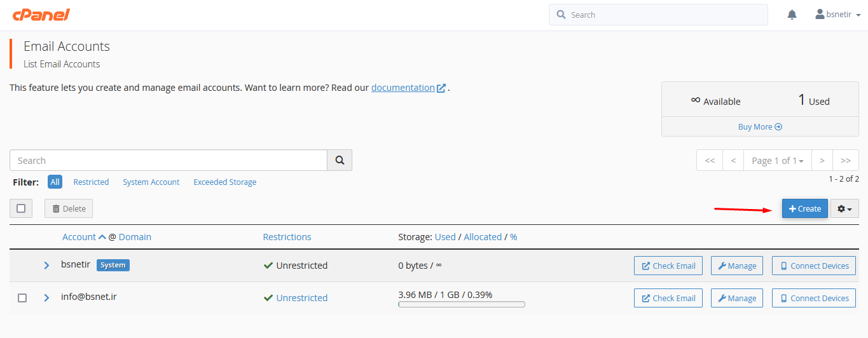
Task: Toggle the select-all checkbox
Action: click(21, 208)
